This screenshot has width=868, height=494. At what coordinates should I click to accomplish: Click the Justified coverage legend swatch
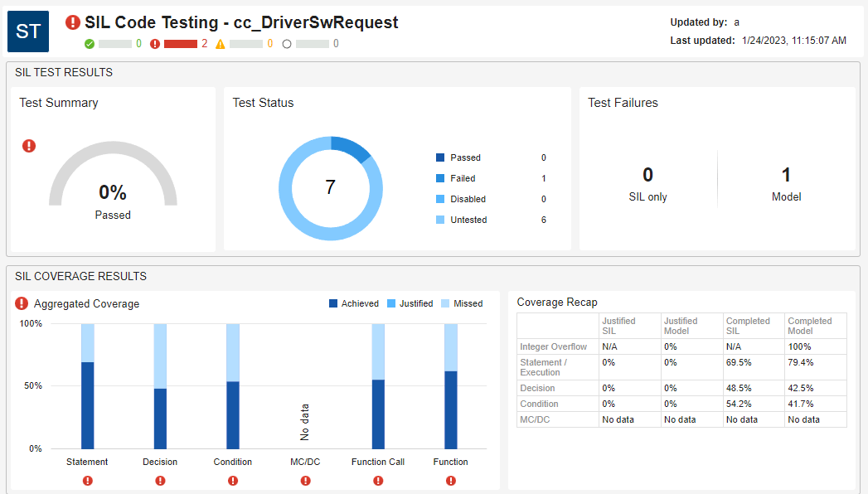pyautogui.click(x=391, y=303)
